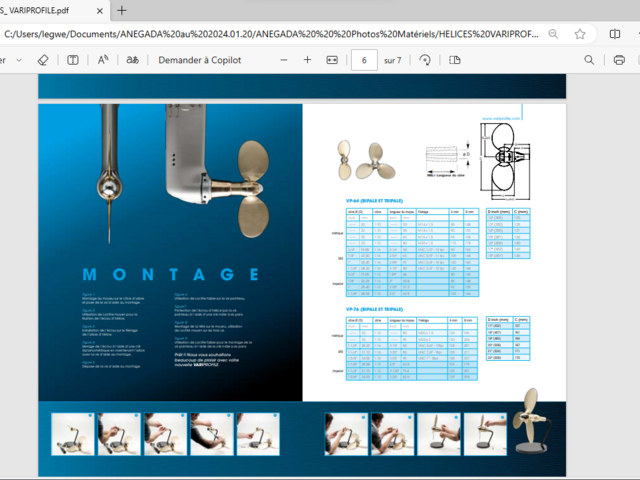Image resolution: width=640 pixels, height=480 pixels.
Task: Add this page to favorites with the star
Action: coord(580,34)
